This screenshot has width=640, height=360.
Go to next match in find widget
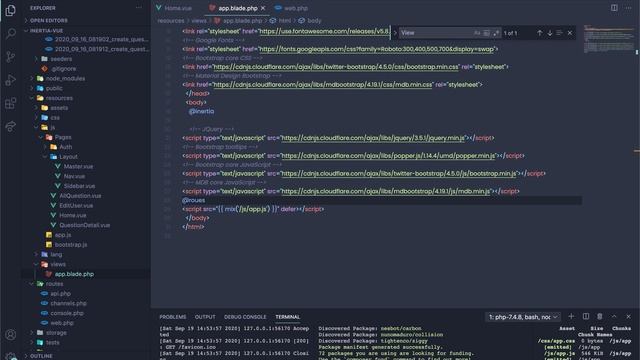click(550, 33)
